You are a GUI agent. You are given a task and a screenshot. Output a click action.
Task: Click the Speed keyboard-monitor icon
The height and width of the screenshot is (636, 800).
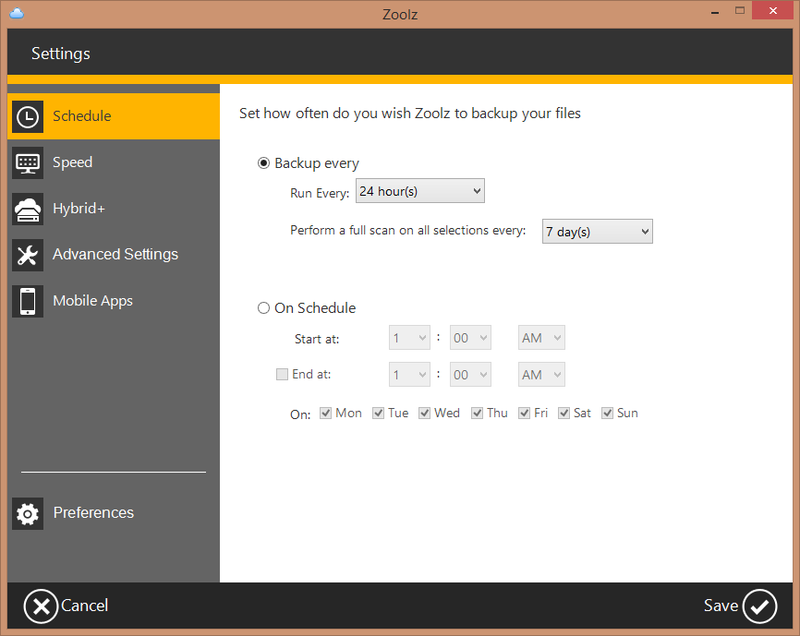tap(28, 163)
